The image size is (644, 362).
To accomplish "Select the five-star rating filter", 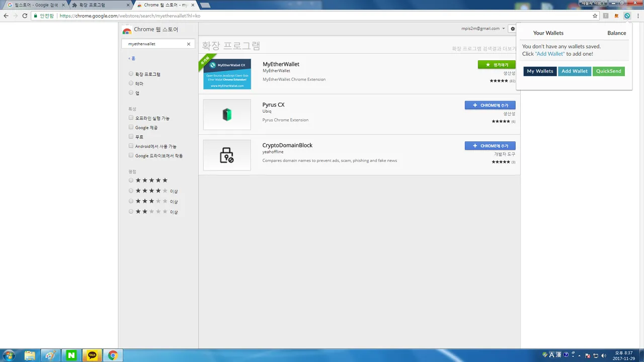I will click(131, 180).
